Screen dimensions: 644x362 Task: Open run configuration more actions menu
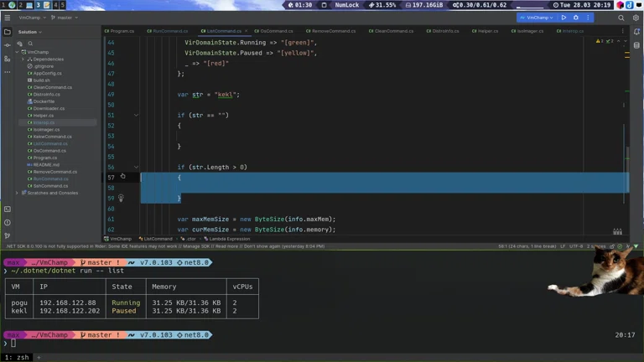click(x=588, y=18)
